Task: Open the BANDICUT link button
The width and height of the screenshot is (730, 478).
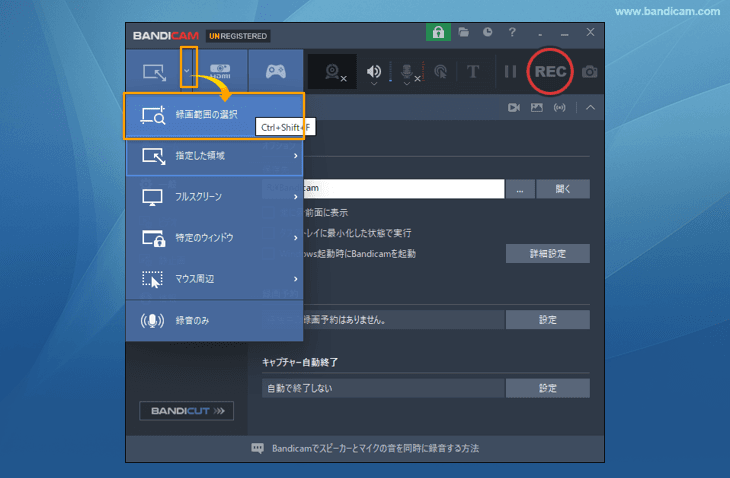Action: click(186, 411)
